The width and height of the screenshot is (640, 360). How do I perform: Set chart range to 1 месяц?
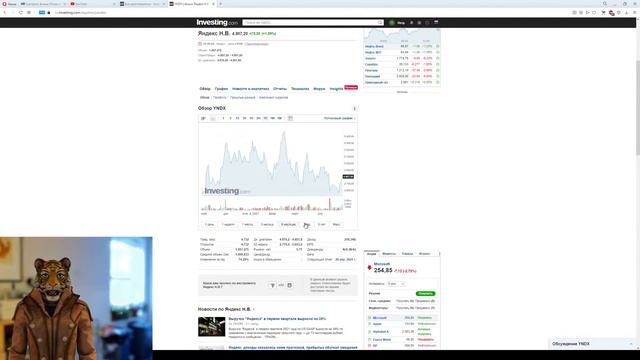[247, 224]
